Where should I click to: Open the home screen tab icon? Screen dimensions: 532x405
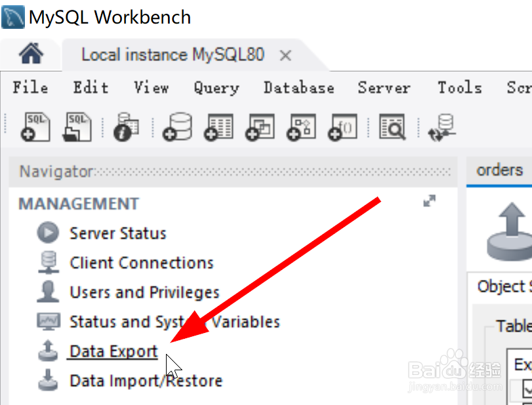pos(31,53)
